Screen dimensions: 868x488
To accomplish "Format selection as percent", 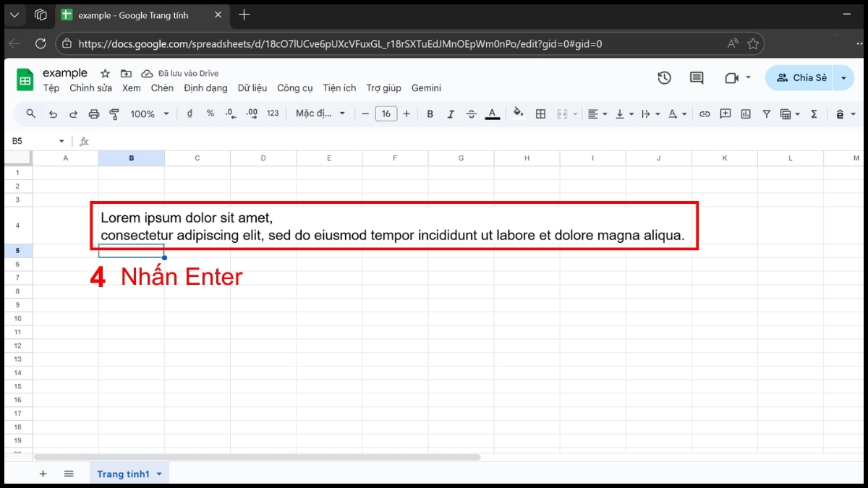I will pyautogui.click(x=210, y=114).
